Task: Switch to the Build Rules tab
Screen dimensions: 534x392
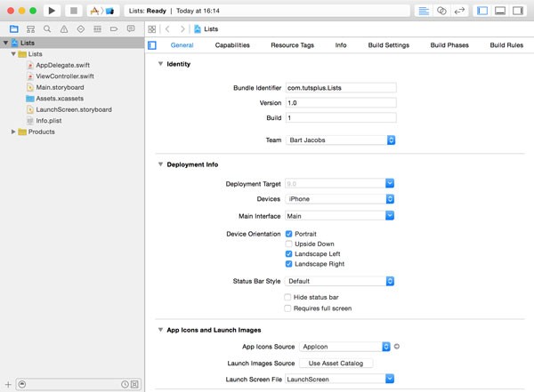Action: coord(506,45)
